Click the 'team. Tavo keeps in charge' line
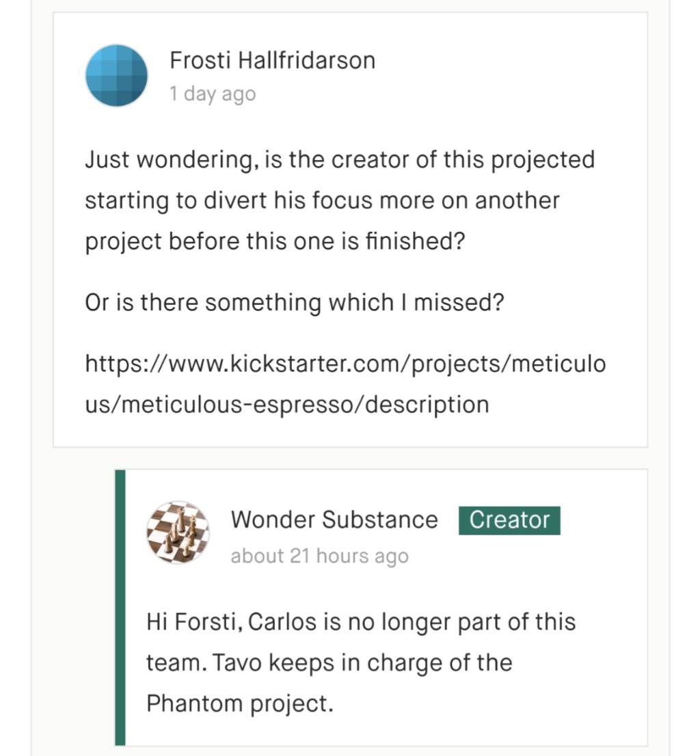Viewport: 700px width, 756px height. pyautogui.click(x=329, y=663)
